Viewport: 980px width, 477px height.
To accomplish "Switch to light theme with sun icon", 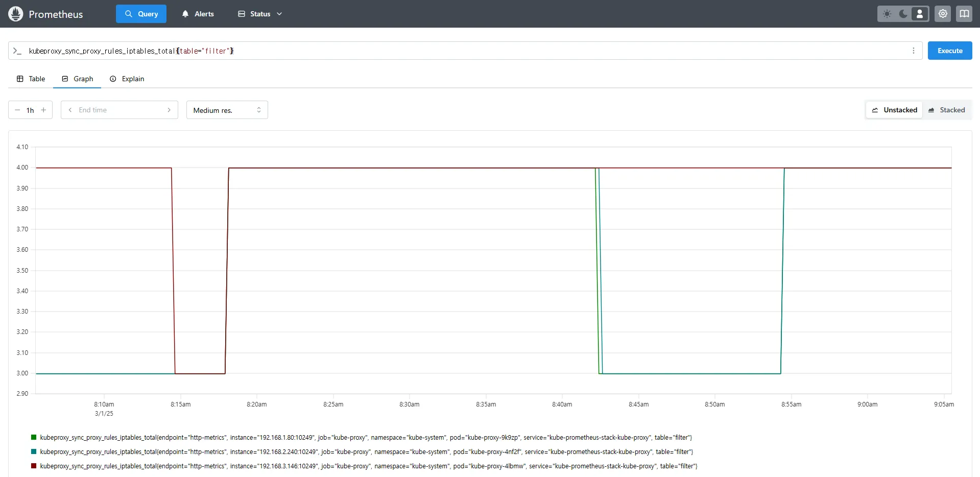I will click(x=887, y=14).
